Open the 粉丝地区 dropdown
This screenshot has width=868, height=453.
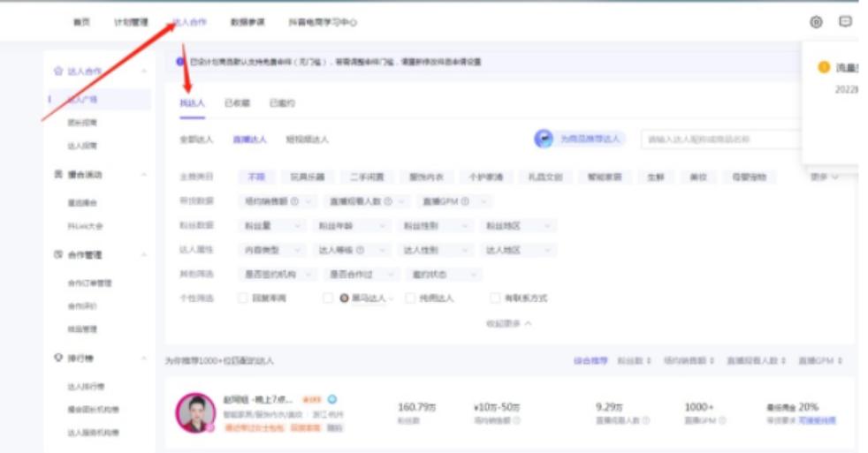pos(519,226)
